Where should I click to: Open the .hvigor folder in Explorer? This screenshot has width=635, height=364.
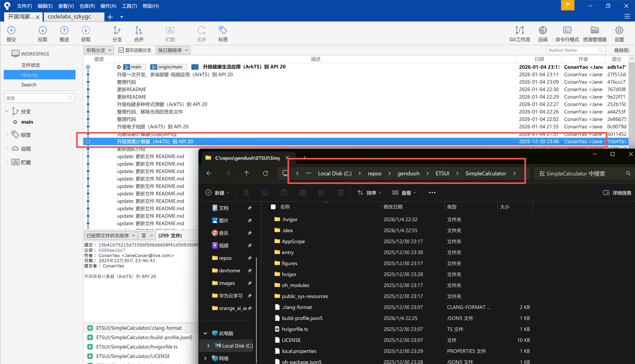pyautogui.click(x=289, y=219)
